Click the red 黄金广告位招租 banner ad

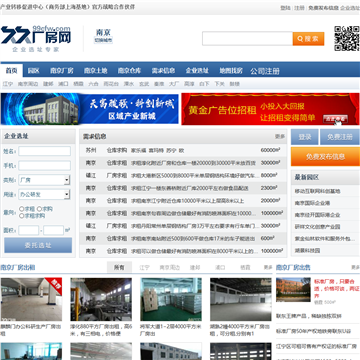tap(270, 109)
